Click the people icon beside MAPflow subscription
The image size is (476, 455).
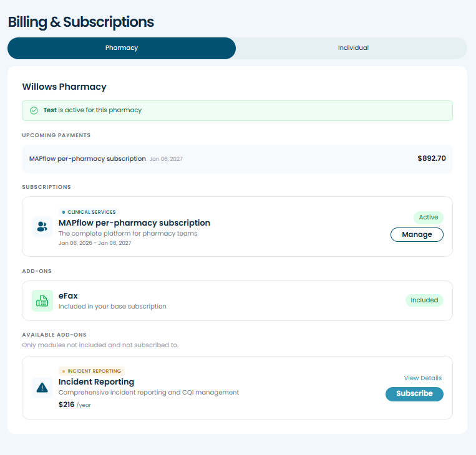point(42,227)
